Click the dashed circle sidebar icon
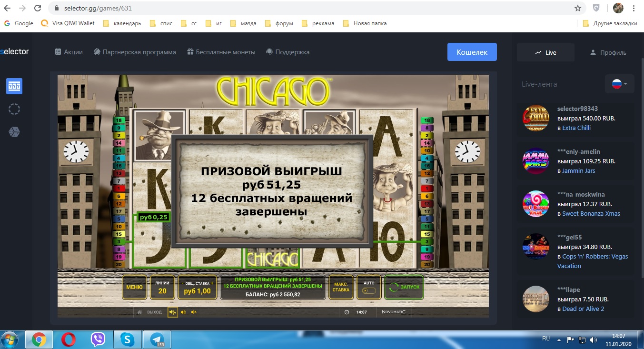 [x=14, y=109]
